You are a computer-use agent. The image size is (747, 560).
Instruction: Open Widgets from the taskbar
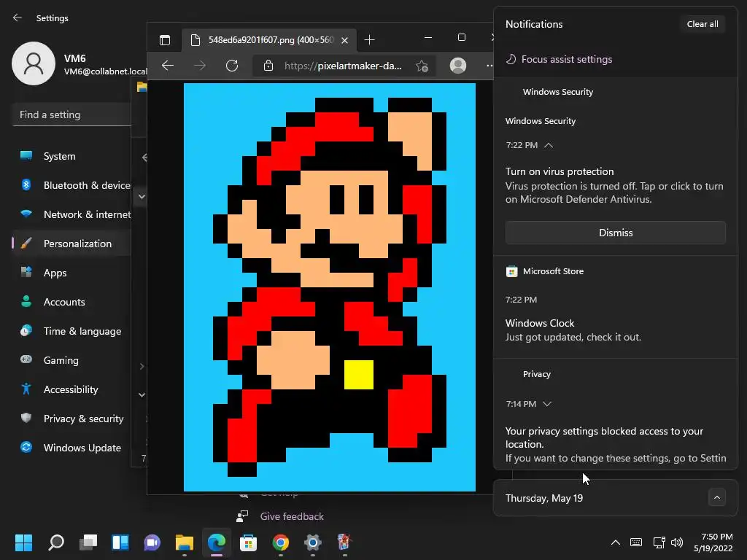click(120, 542)
